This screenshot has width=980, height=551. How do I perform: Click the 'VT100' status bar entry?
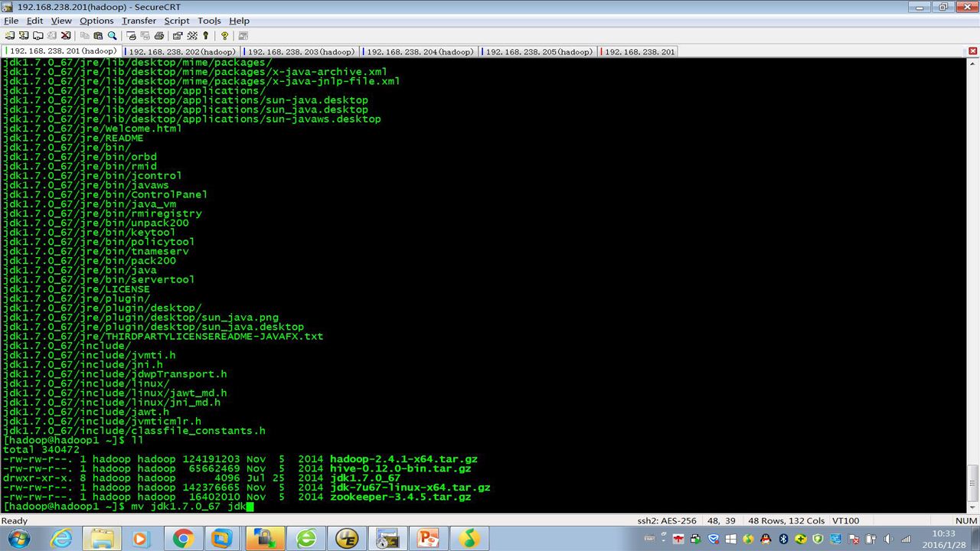tap(844, 521)
